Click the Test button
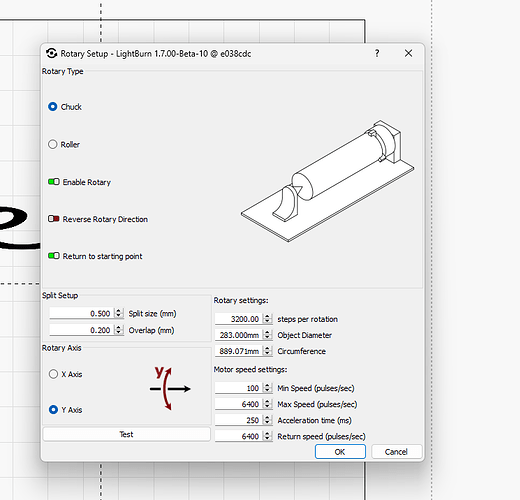The height and width of the screenshot is (500, 520). [127, 434]
